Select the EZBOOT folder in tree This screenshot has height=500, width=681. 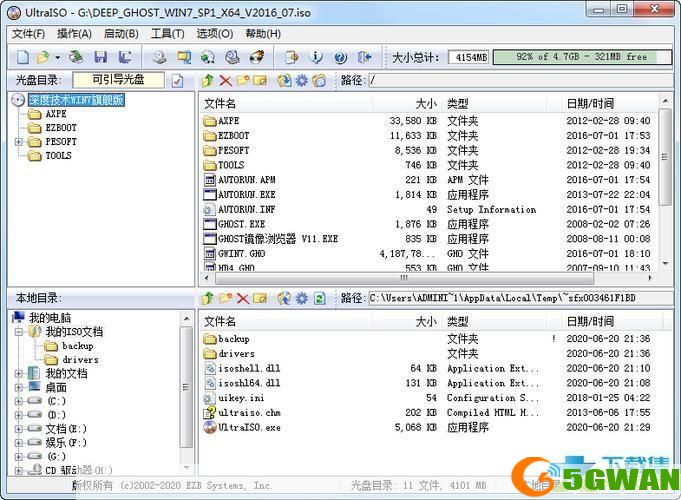61,128
